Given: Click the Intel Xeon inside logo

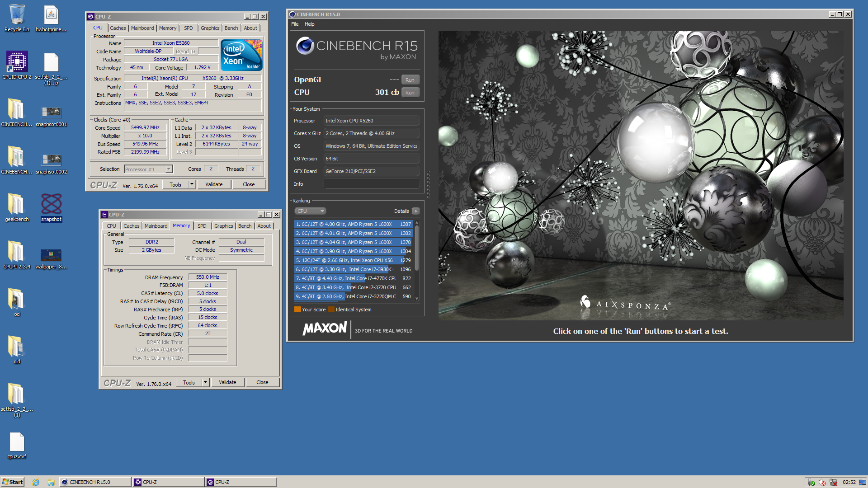Looking at the screenshot, I should tap(241, 55).
